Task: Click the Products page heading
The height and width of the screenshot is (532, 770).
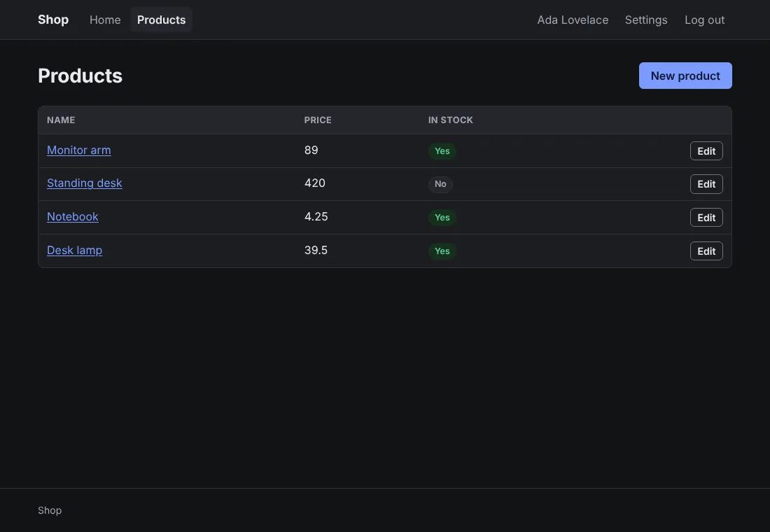Action: pyautogui.click(x=80, y=76)
